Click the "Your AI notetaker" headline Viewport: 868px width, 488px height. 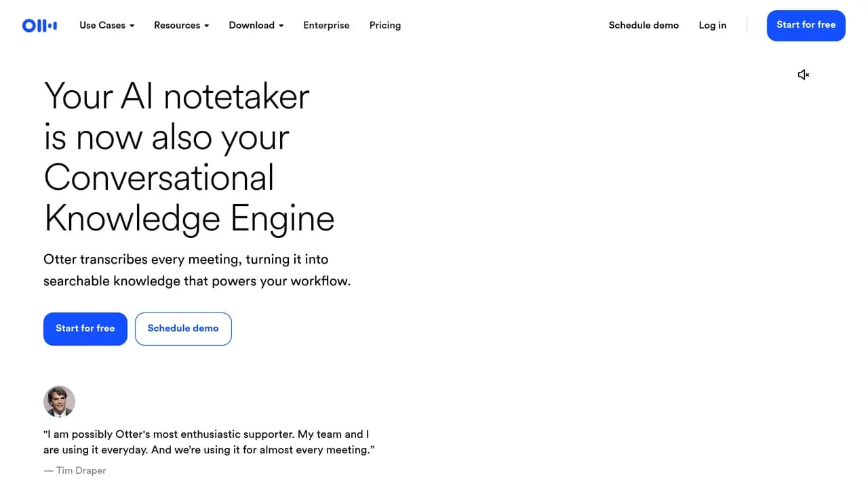(x=189, y=157)
